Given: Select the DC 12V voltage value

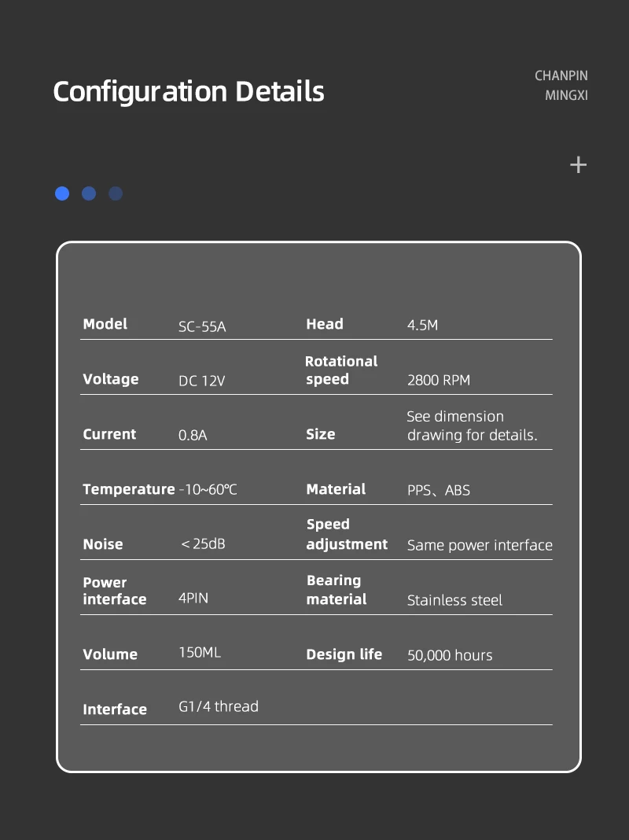Looking at the screenshot, I should (x=201, y=381).
